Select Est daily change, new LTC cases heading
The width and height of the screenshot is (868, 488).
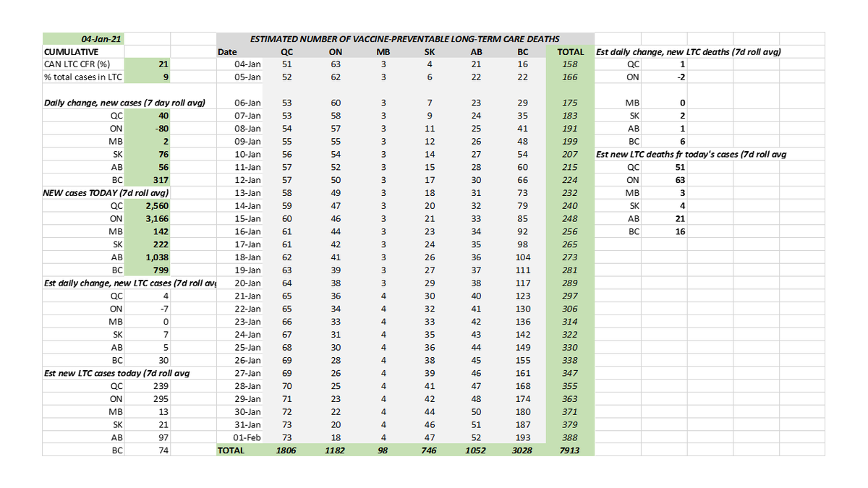click(130, 283)
